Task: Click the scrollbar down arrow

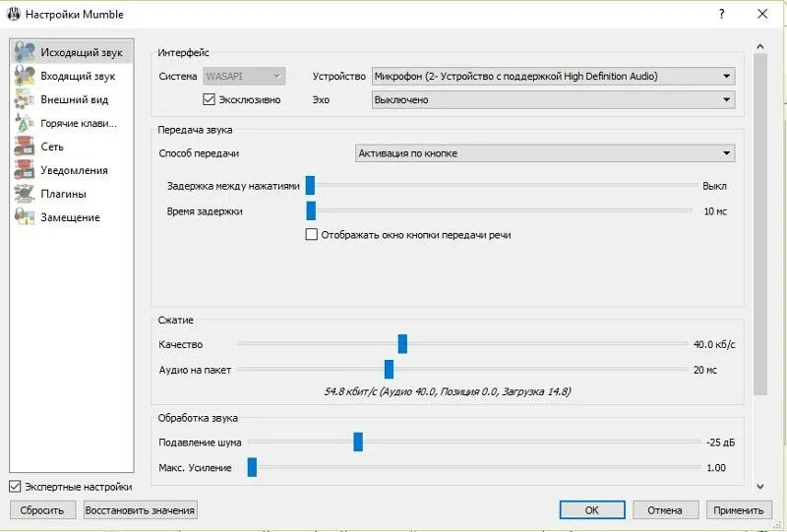Action: click(x=759, y=486)
